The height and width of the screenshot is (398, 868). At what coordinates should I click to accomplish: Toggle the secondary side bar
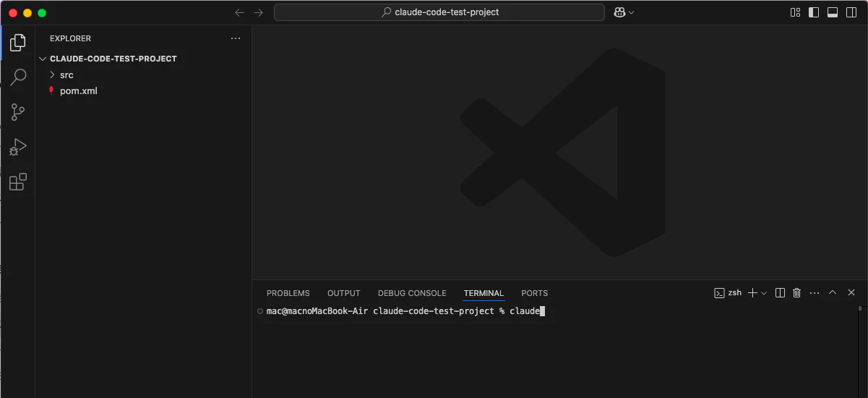(851, 12)
